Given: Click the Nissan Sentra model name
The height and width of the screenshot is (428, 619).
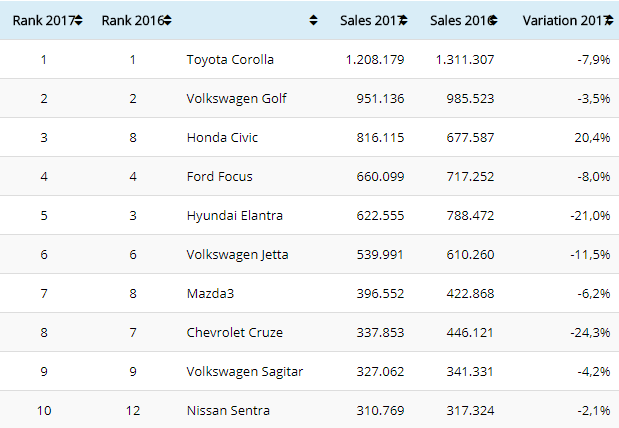Looking at the screenshot, I should click(x=228, y=411).
